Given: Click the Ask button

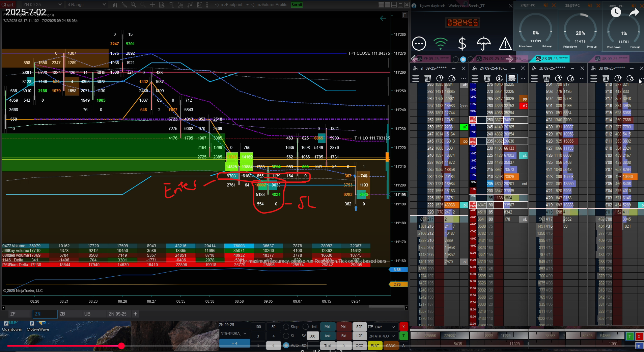Looking at the screenshot, I should [x=328, y=336].
